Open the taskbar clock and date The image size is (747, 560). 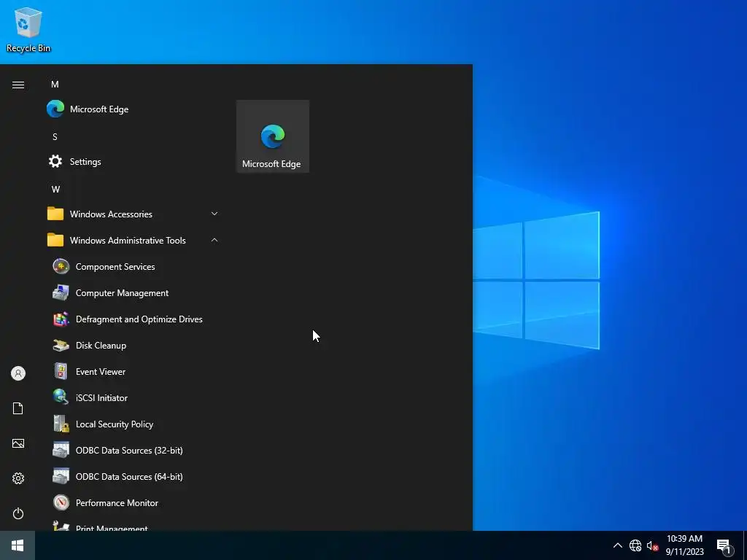pyautogui.click(x=684, y=545)
